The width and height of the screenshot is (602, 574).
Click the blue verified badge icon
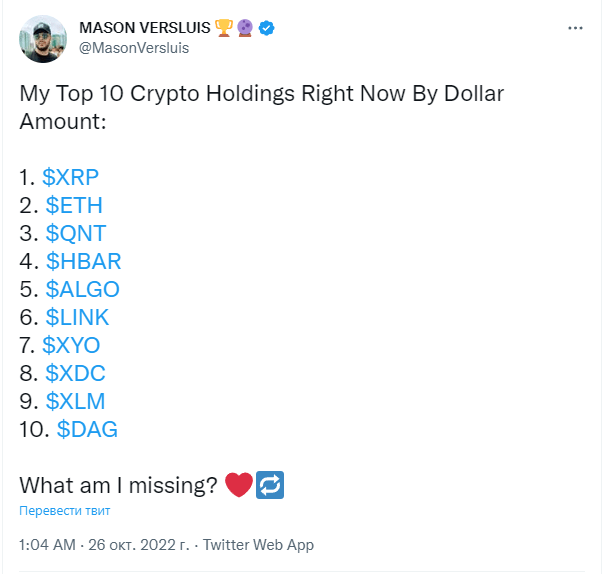click(266, 28)
